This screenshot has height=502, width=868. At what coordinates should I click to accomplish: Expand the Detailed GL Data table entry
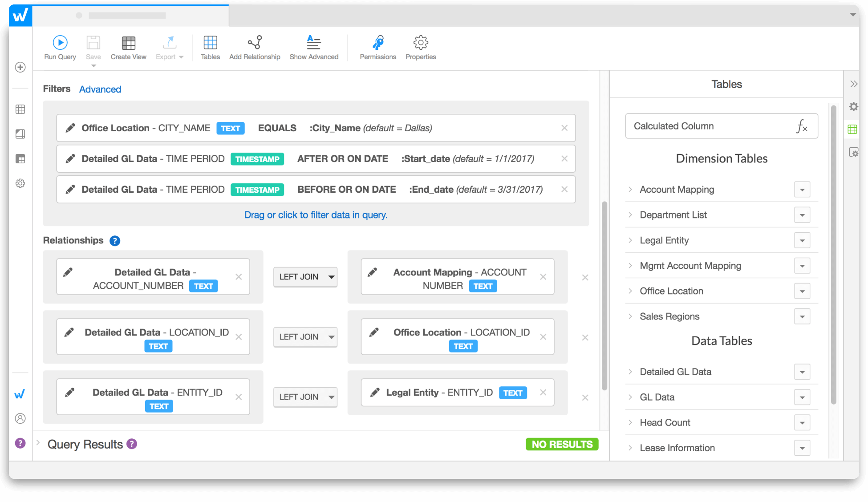[631, 372]
